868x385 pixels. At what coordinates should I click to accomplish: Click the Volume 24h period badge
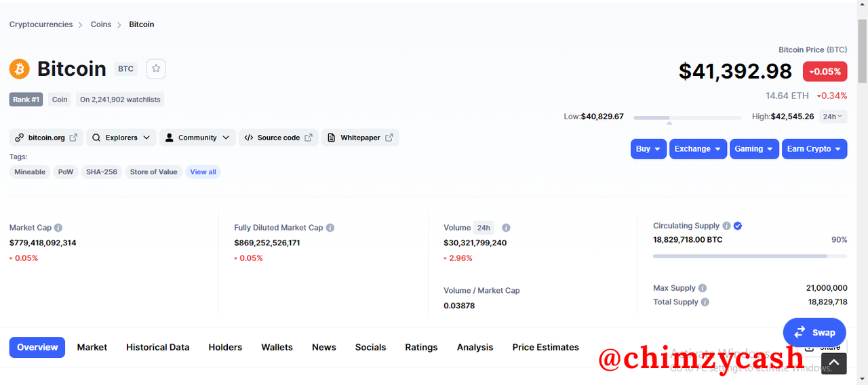coord(484,228)
